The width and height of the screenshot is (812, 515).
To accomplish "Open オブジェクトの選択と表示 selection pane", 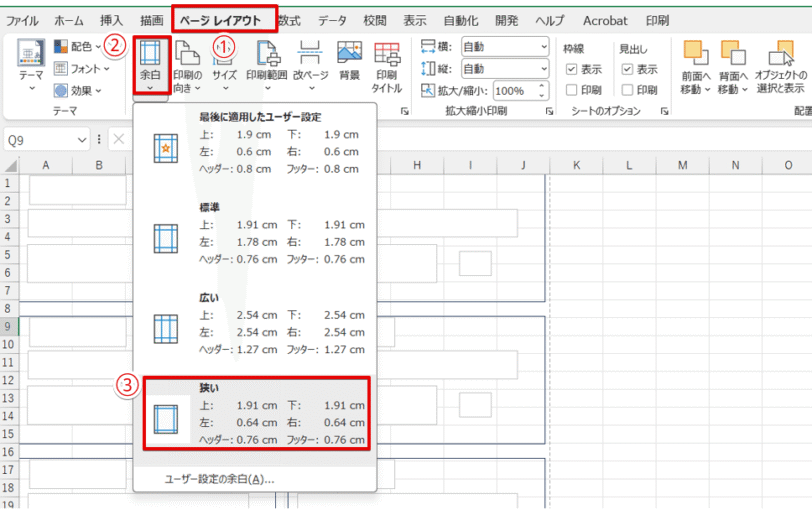I will tap(781, 66).
